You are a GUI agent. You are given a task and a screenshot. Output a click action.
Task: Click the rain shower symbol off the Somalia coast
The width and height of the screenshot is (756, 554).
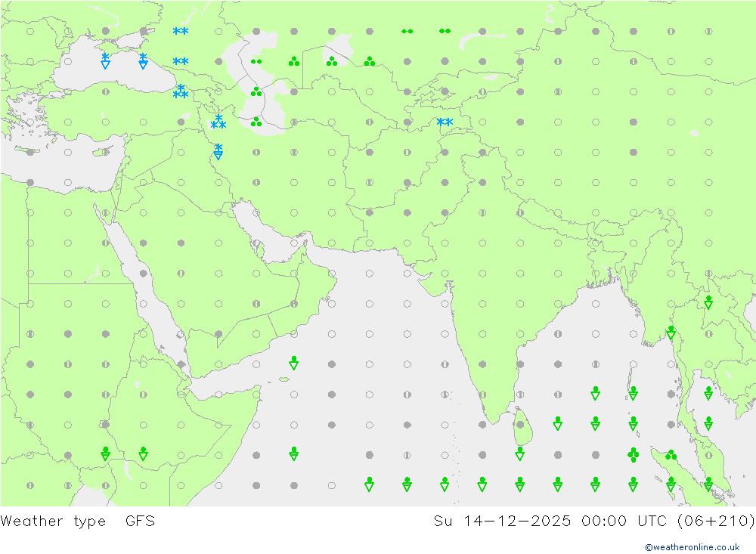coord(293,454)
